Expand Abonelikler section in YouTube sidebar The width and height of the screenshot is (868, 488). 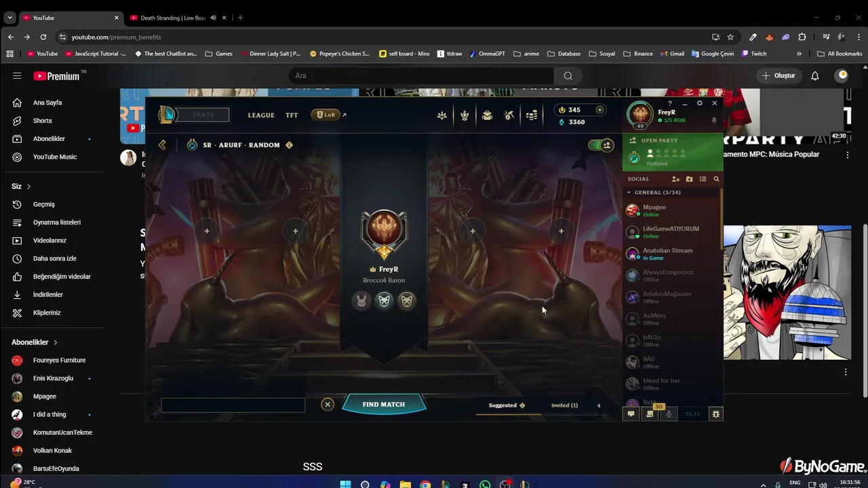56,342
